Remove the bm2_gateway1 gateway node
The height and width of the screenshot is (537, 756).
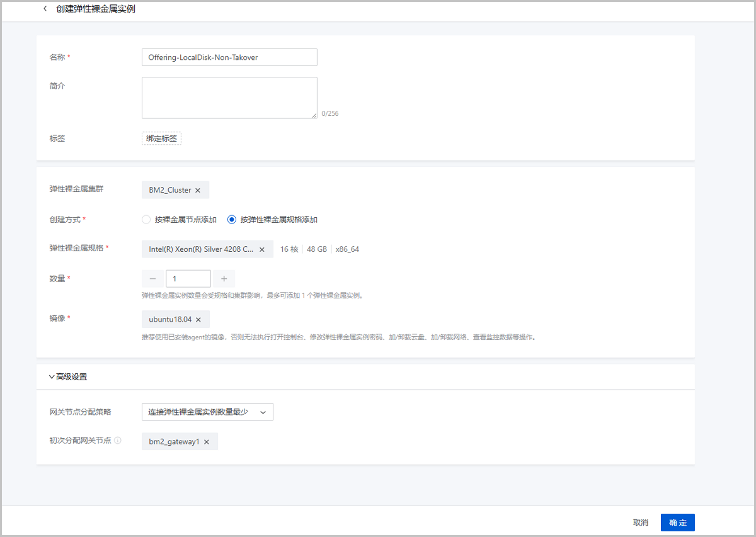207,442
